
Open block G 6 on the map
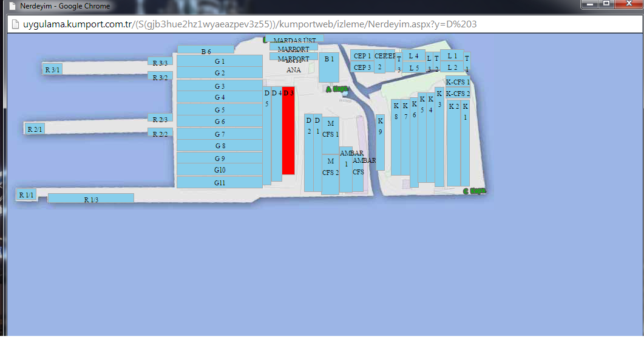220,121
